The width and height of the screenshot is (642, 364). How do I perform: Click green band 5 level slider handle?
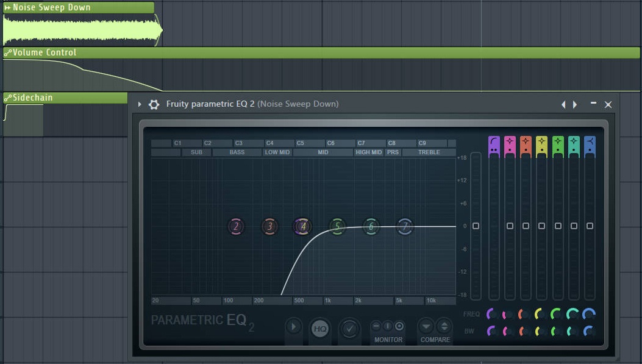pos(558,226)
